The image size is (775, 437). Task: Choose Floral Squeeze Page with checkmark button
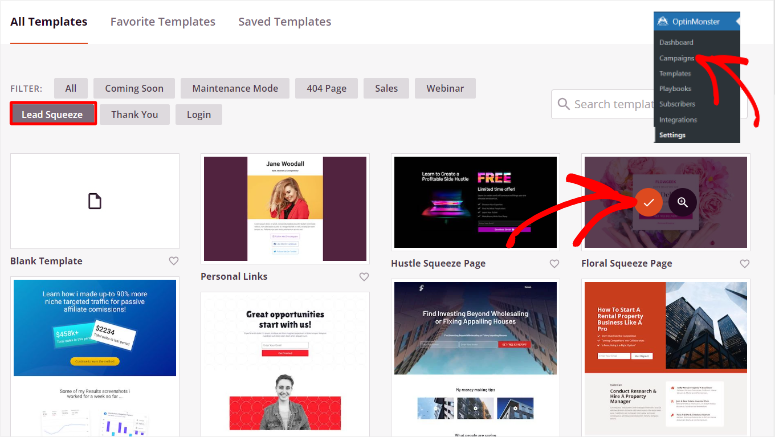tap(648, 202)
